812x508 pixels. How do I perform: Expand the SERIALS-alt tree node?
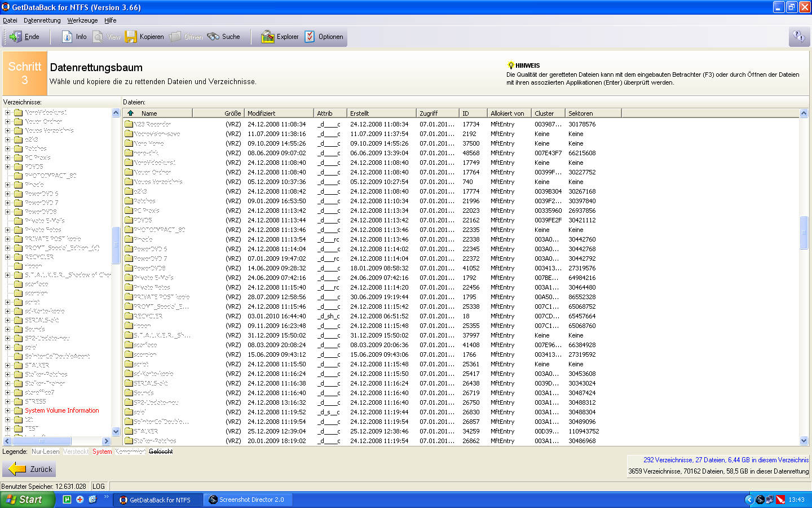point(7,320)
